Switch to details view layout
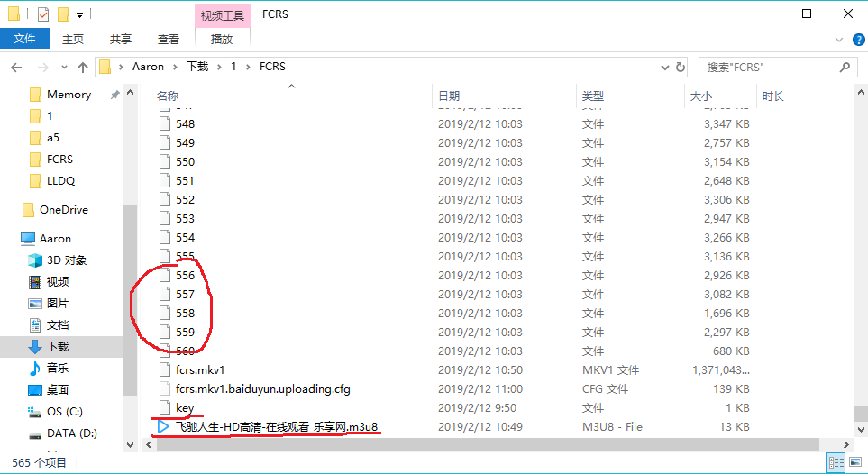Screen dimensions: 868x474 tap(835, 462)
